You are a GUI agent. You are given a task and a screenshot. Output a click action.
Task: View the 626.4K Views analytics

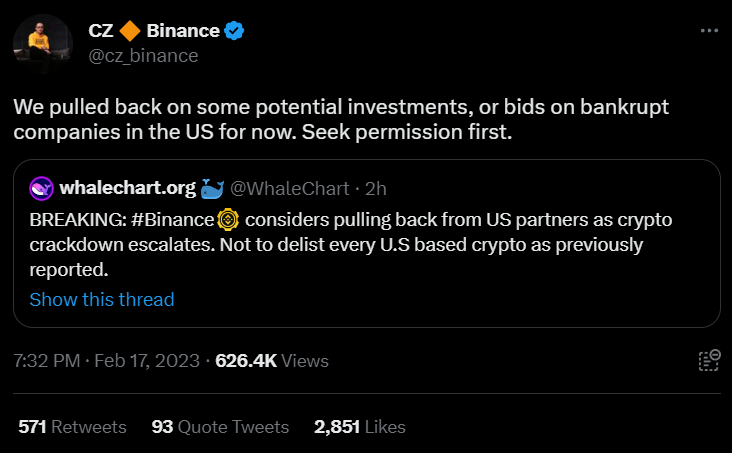click(272, 361)
